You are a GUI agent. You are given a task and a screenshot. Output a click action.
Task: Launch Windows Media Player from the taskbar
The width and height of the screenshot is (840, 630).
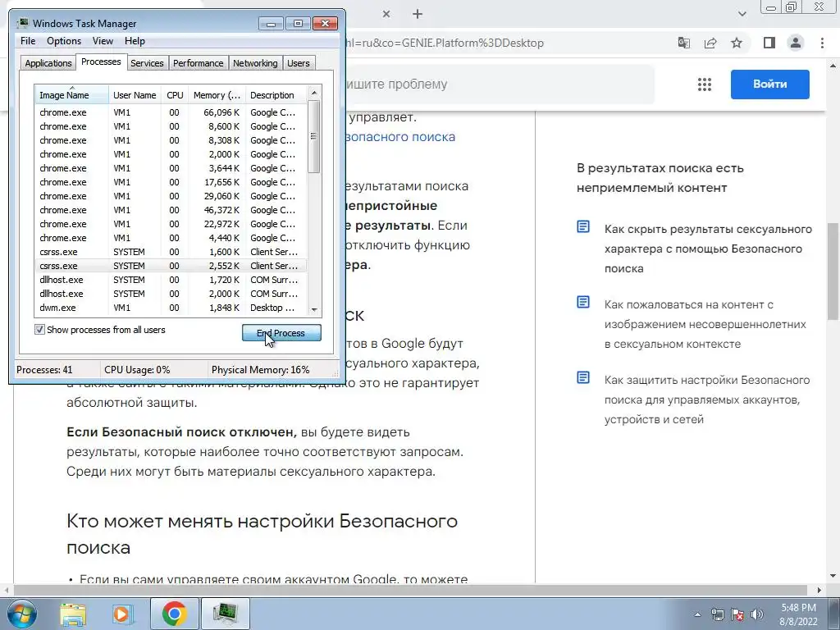[121, 614]
